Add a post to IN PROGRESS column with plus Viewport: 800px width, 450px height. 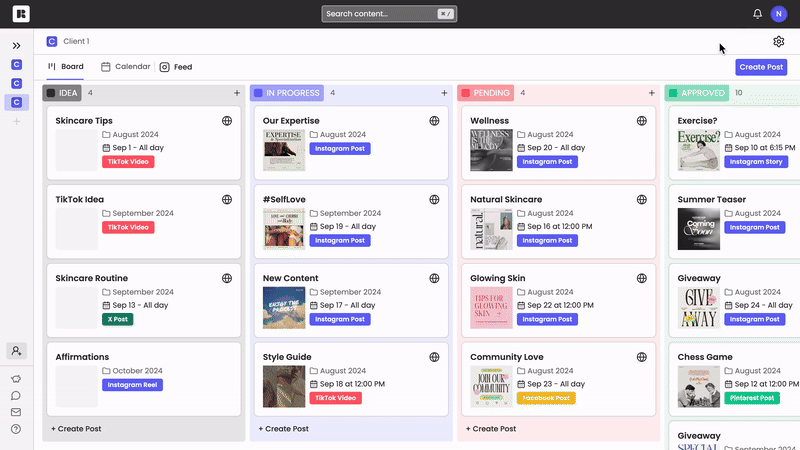point(444,93)
